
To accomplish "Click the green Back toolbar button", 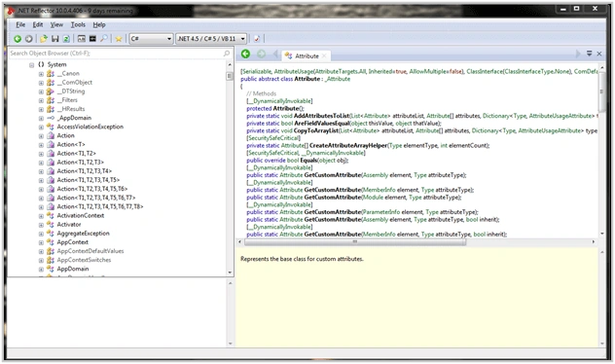I will coord(18,38).
